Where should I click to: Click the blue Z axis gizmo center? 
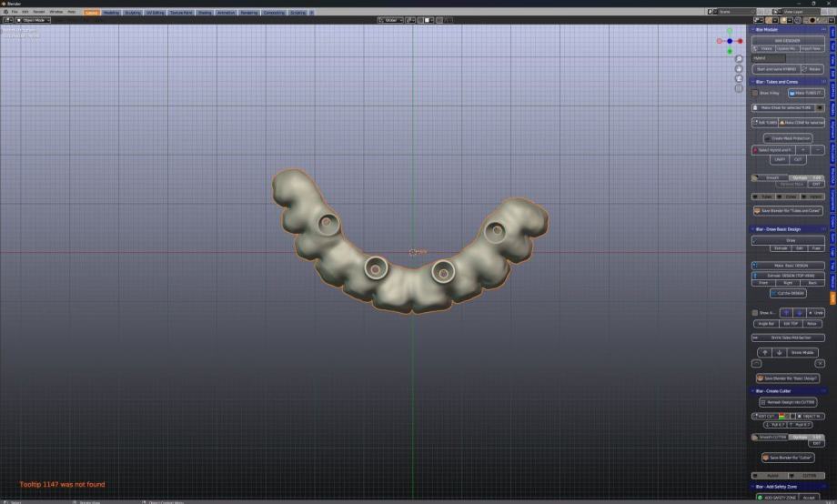point(729,41)
